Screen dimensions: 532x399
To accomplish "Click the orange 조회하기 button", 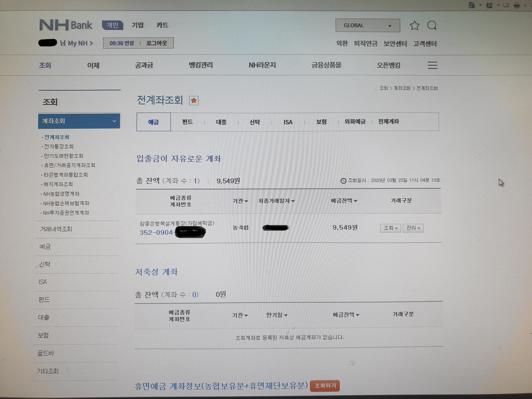I will pos(325,386).
